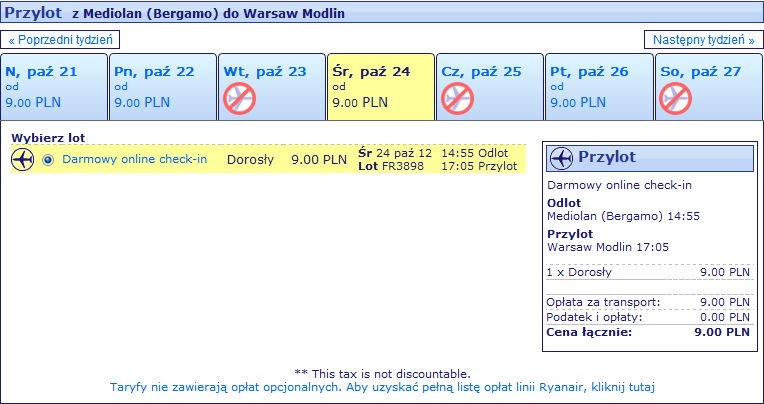Click the Cena łącznie total in summary

[x=649, y=333]
